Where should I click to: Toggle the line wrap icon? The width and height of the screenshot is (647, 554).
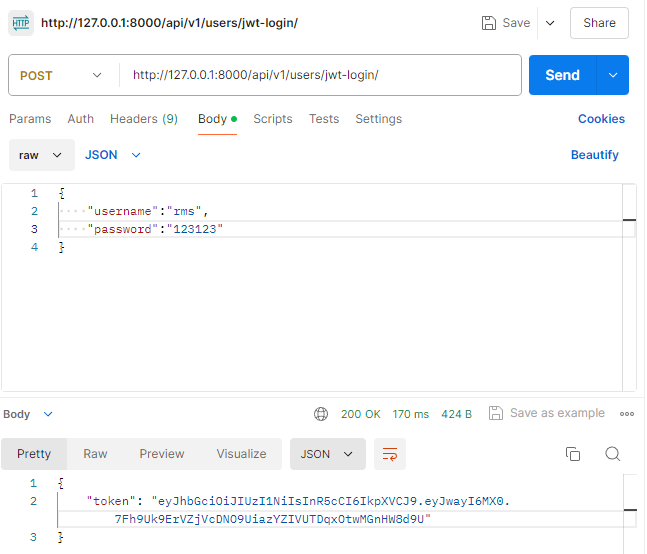390,454
